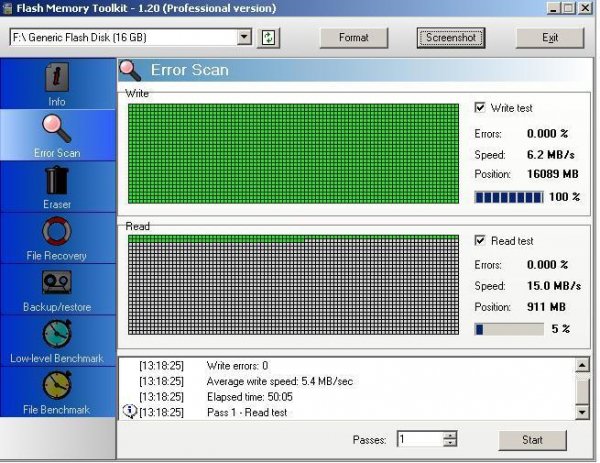The height and width of the screenshot is (463, 600).
Task: Select 'Elapsed time: 50:05' log line
Action: coord(249,397)
